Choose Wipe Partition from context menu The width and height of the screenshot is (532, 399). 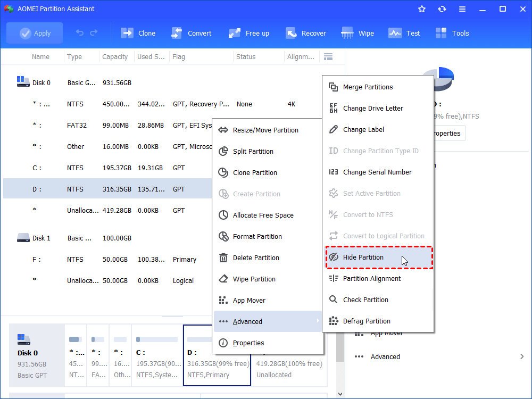268,279
